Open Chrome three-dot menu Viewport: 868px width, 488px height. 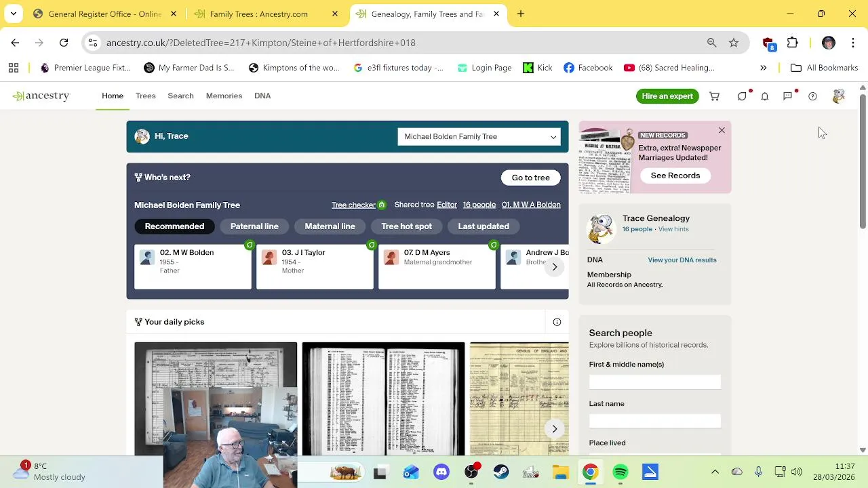pos(852,43)
